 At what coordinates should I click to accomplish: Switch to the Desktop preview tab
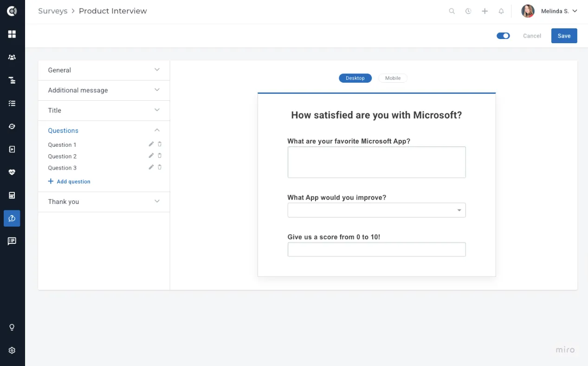pyautogui.click(x=355, y=78)
